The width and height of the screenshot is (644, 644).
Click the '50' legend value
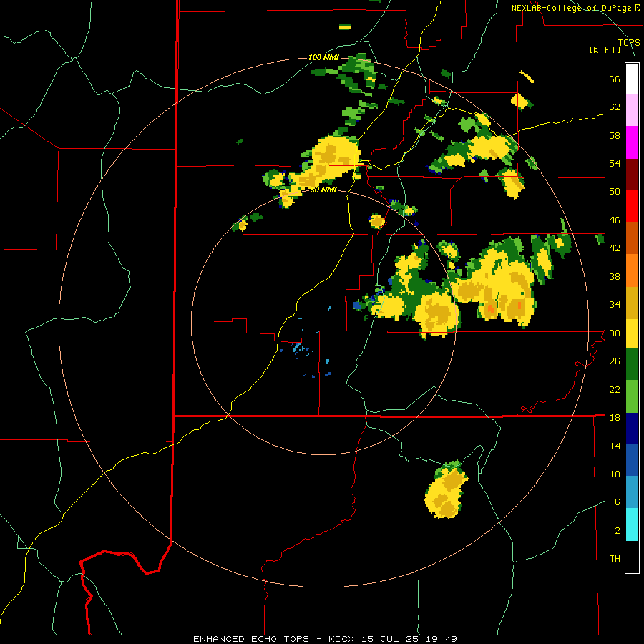pyautogui.click(x=615, y=191)
